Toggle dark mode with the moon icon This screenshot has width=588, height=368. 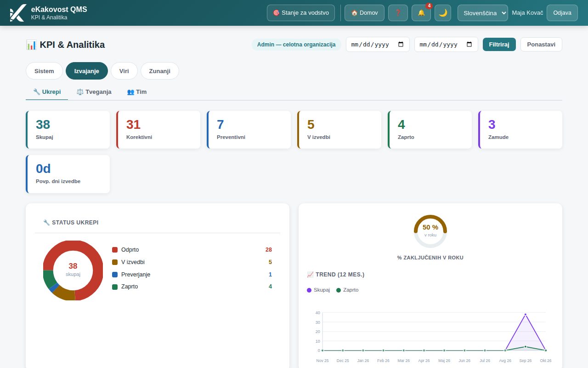[443, 13]
